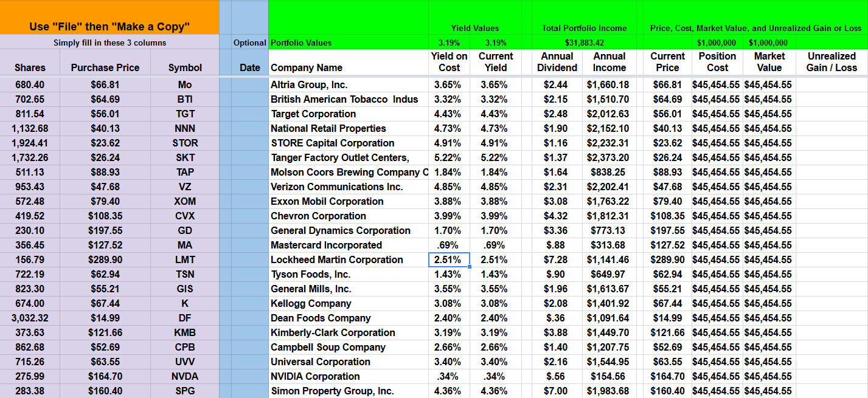Select the TAP symbol cell
The width and height of the screenshot is (868, 398).
pos(185,172)
